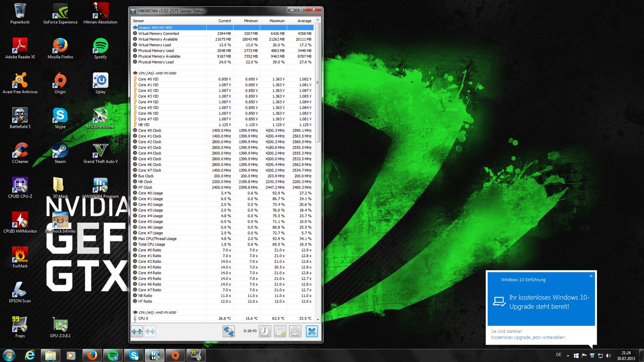Click the sensor list scrollbar down arrow
644x362 pixels.
318,319
